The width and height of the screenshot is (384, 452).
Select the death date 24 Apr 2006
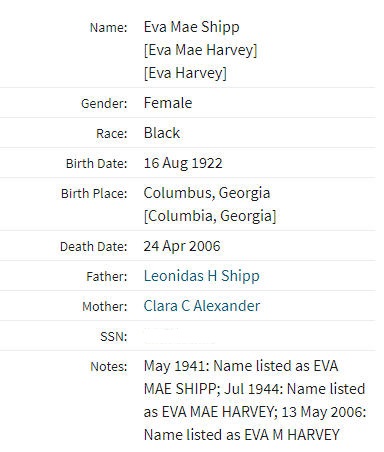182,246
